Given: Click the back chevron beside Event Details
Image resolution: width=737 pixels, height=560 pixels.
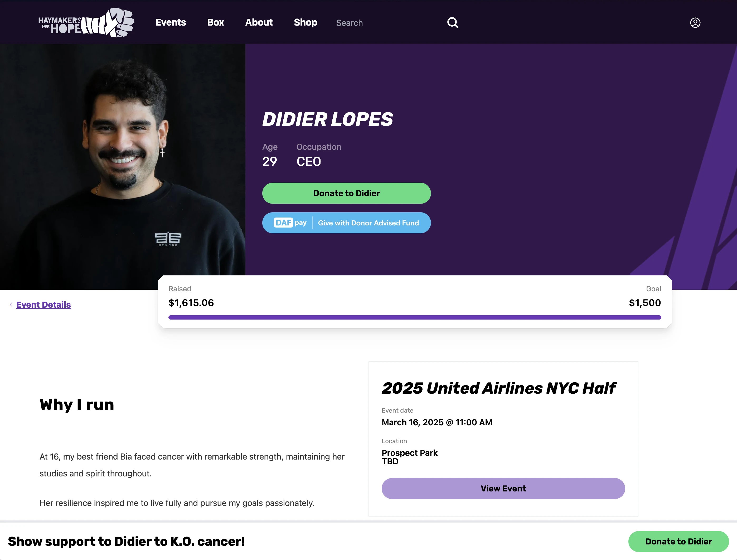Looking at the screenshot, I should (11, 304).
